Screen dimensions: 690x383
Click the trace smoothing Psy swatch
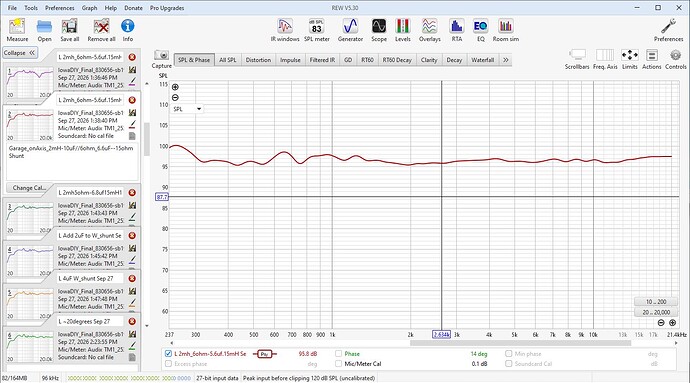click(264, 354)
